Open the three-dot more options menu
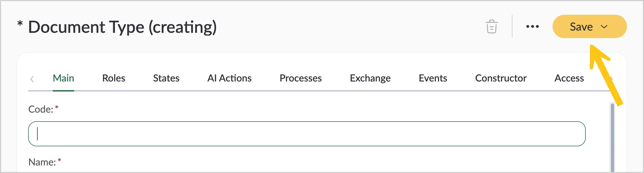 [x=532, y=27]
